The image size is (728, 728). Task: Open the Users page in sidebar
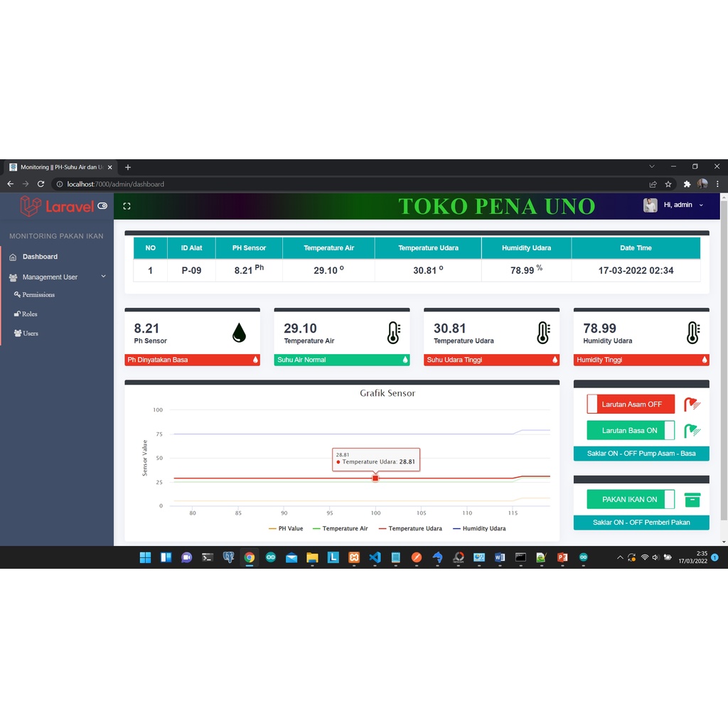coord(30,333)
